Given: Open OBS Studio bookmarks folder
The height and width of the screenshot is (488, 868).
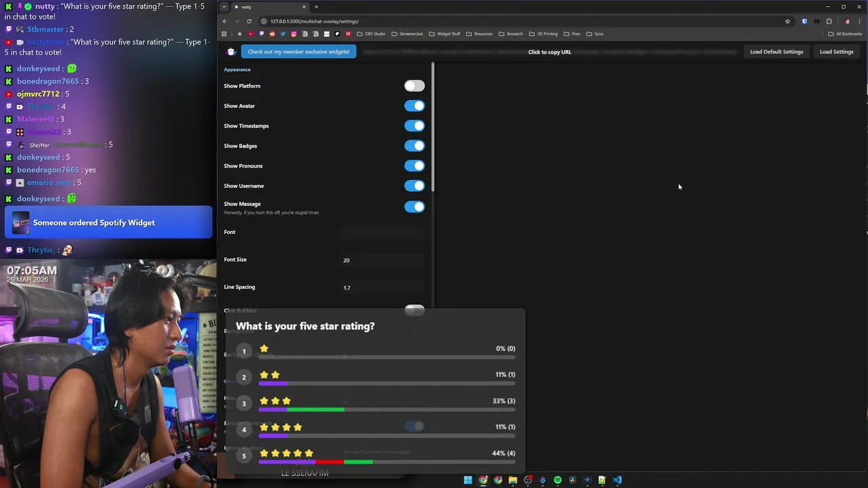Looking at the screenshot, I should [x=371, y=34].
